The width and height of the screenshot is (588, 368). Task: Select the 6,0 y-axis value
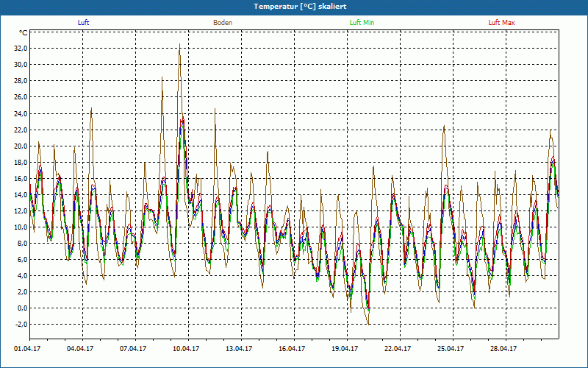click(x=22, y=260)
